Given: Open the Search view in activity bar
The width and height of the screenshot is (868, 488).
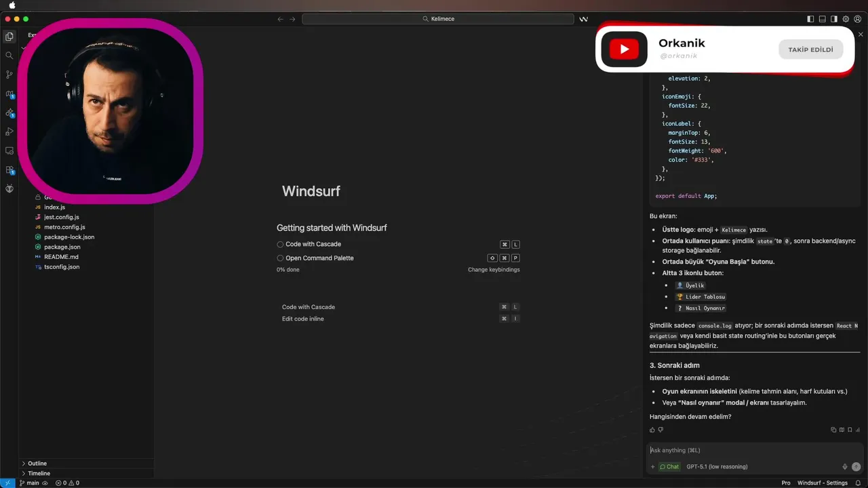Looking at the screenshot, I should coord(9,56).
